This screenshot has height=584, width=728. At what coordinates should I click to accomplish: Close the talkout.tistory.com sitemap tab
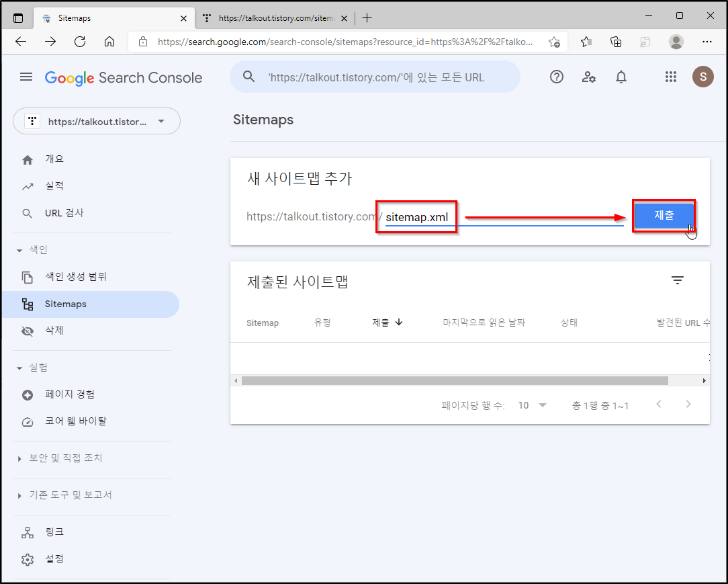point(344,19)
